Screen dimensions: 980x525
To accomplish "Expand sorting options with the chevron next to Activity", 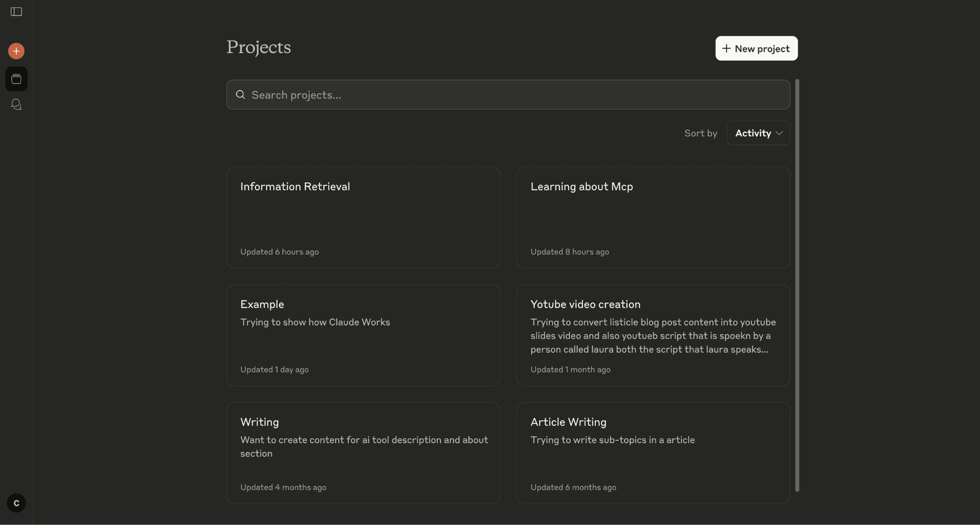I will point(779,133).
